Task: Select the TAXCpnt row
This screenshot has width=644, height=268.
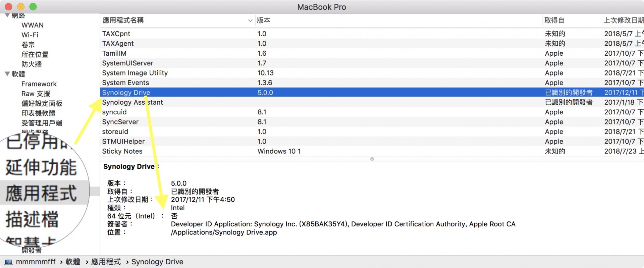Action: click(372, 34)
